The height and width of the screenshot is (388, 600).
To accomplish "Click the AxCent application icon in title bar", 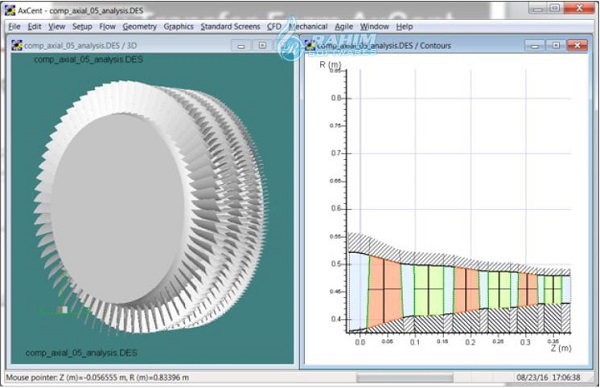I will 10,10.
